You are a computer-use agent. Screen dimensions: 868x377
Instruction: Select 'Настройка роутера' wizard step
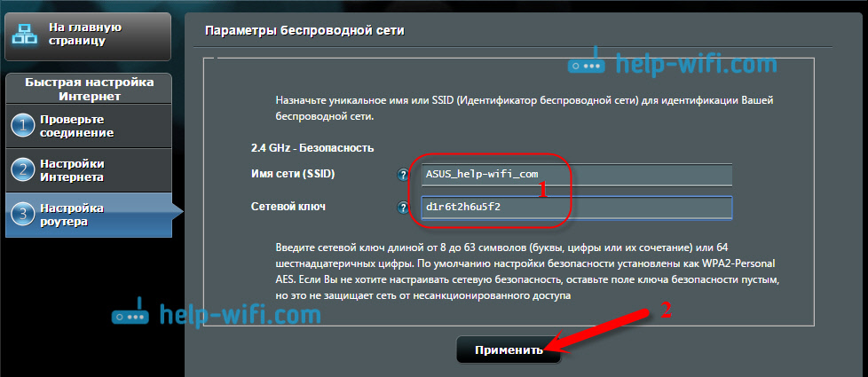click(71, 215)
